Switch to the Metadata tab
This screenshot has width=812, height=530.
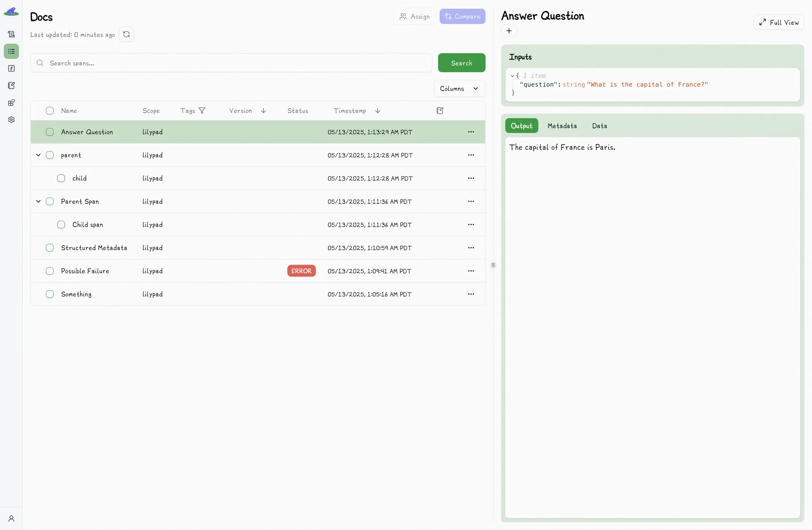[562, 126]
